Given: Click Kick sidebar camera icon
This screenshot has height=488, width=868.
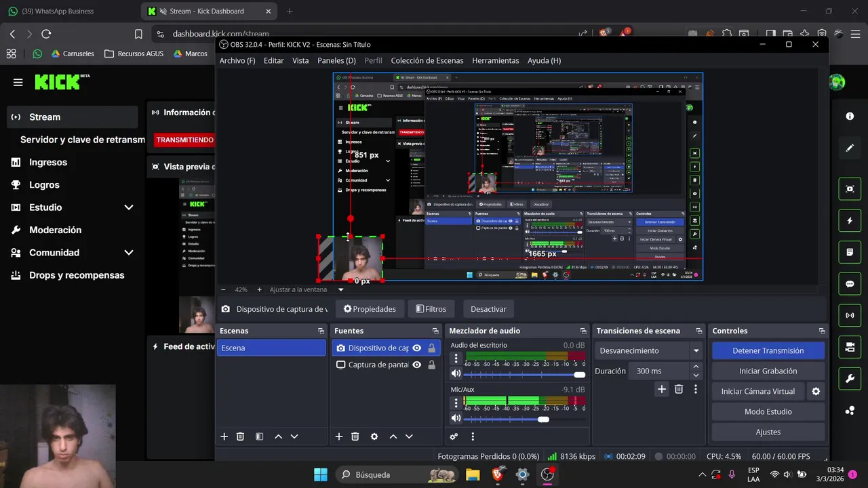Looking at the screenshot, I should [x=850, y=347].
